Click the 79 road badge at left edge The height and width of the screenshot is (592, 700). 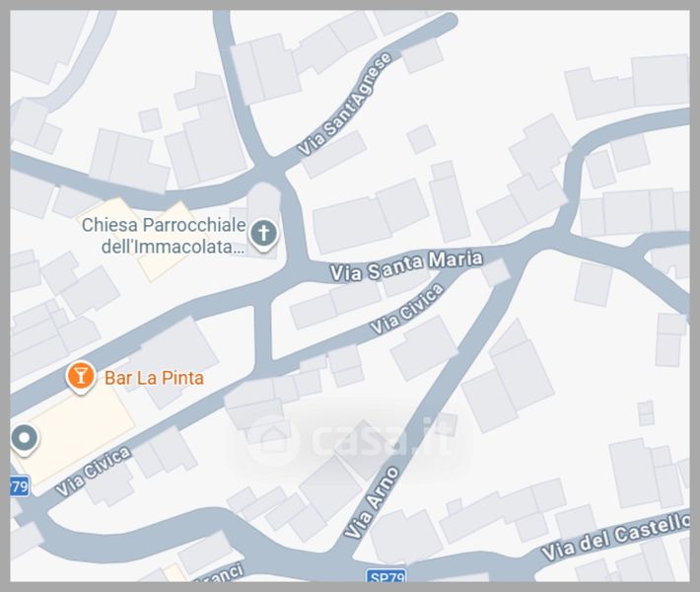(20, 486)
